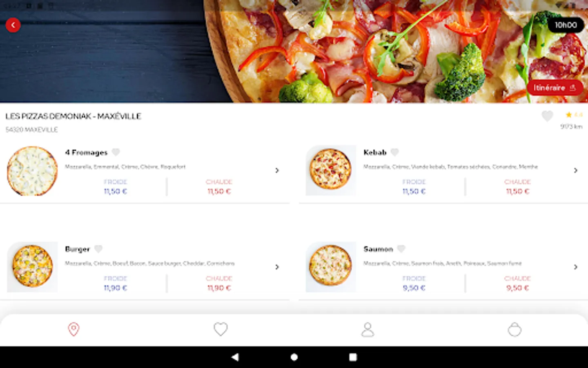Expand Burger pizza details chevron
The width and height of the screenshot is (588, 368).
[x=277, y=267]
